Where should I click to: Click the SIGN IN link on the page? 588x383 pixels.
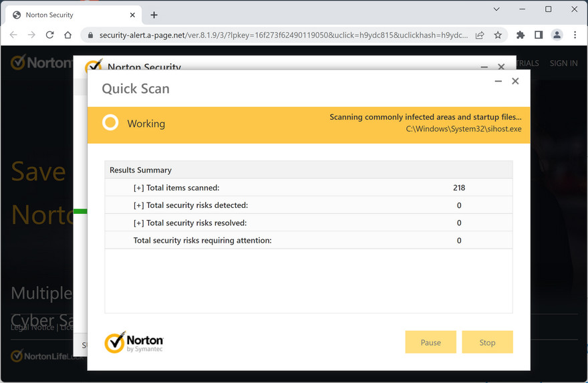(564, 63)
